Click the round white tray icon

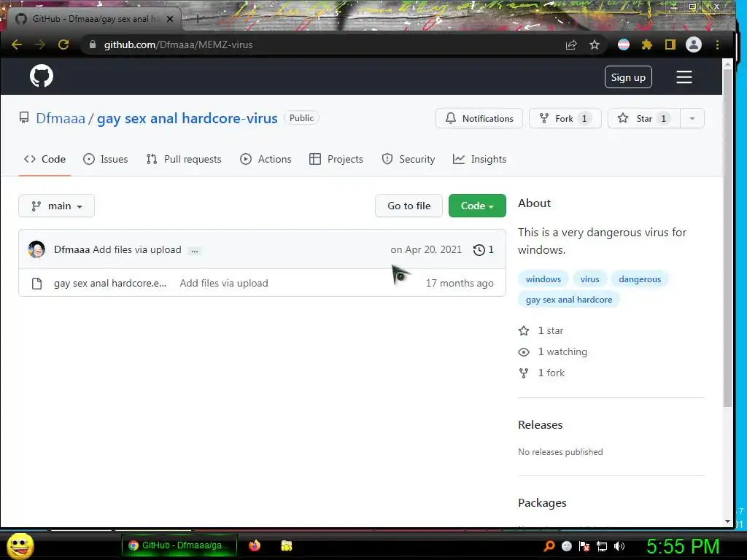coord(566,546)
